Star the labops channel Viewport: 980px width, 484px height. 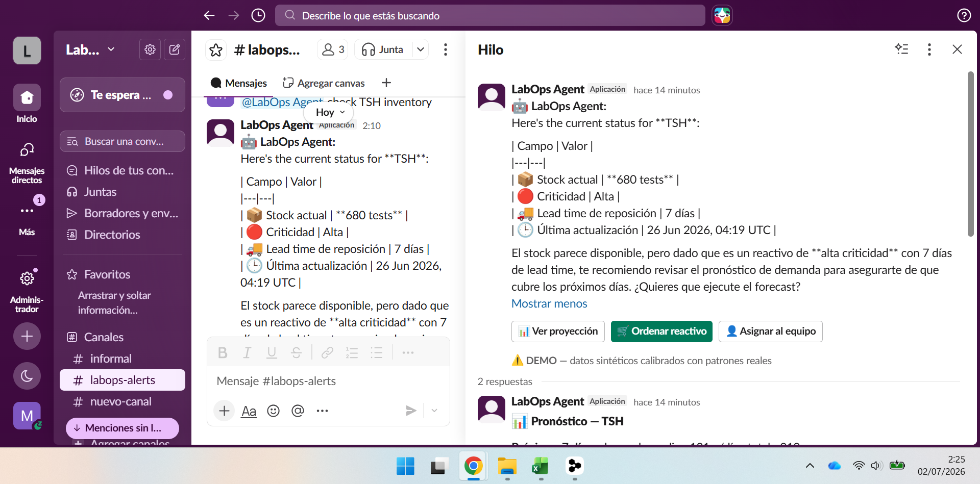(x=216, y=50)
